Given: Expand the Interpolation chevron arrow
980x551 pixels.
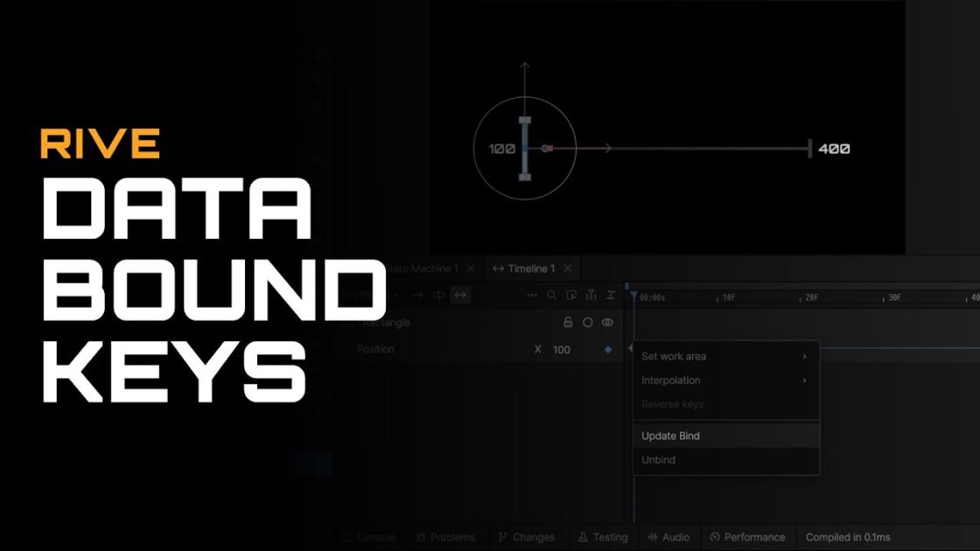Looking at the screenshot, I should pyautogui.click(x=804, y=380).
